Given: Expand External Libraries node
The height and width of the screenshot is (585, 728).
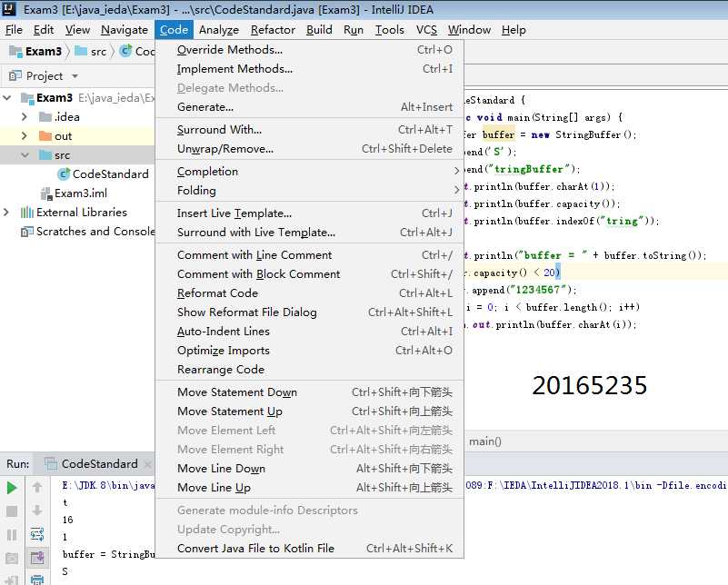Looking at the screenshot, I should click(6, 213).
